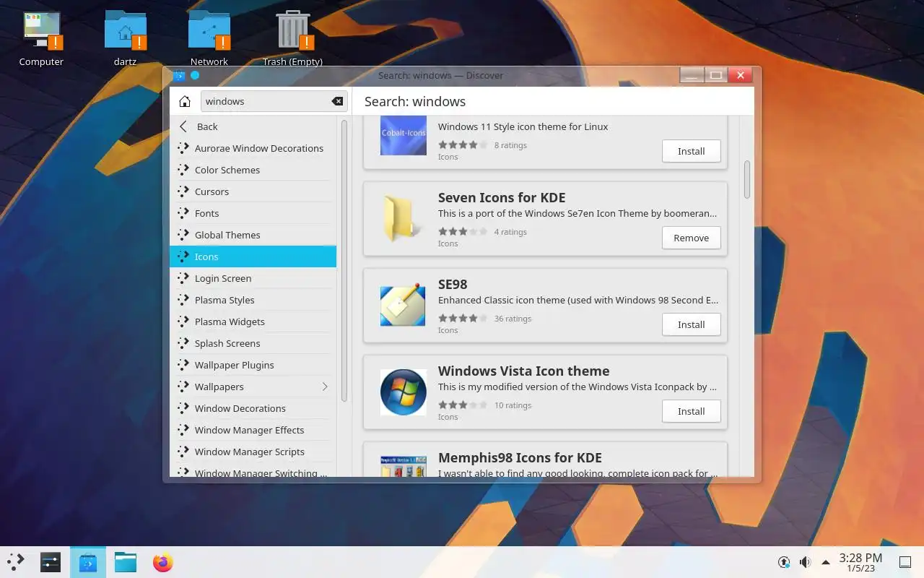
Task: Click the SE98 star rating
Action: click(x=463, y=319)
